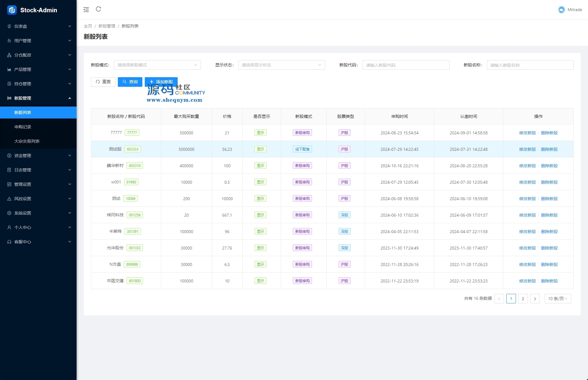Open the 10 条/页 page size dropdown

(x=557, y=299)
